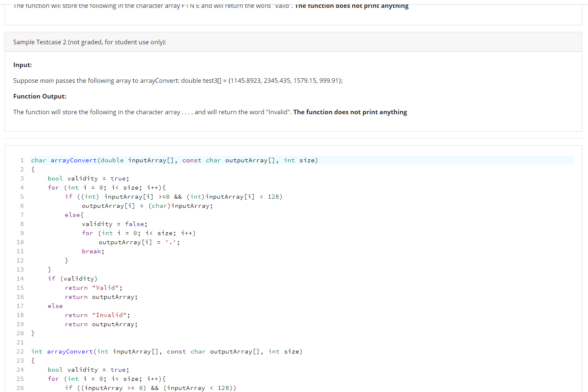The image size is (588, 392).
Task: Click the bold 'Function Output:' label
Action: (40, 96)
